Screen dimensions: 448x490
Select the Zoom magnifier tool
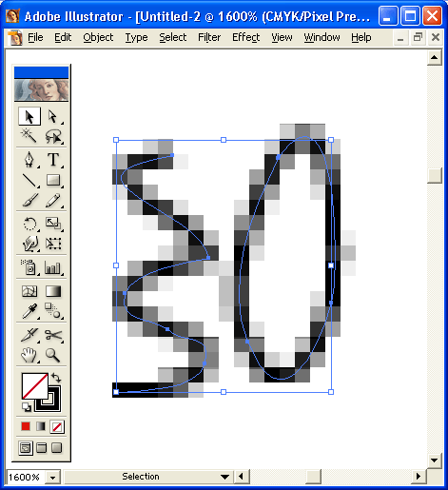[53, 355]
